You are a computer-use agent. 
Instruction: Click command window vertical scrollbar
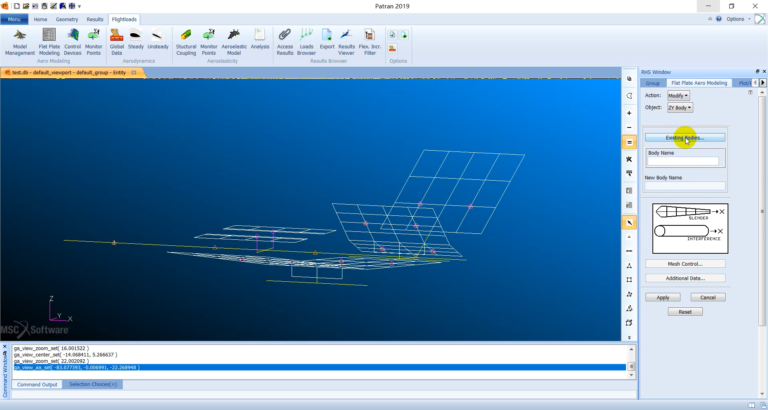tap(631, 366)
